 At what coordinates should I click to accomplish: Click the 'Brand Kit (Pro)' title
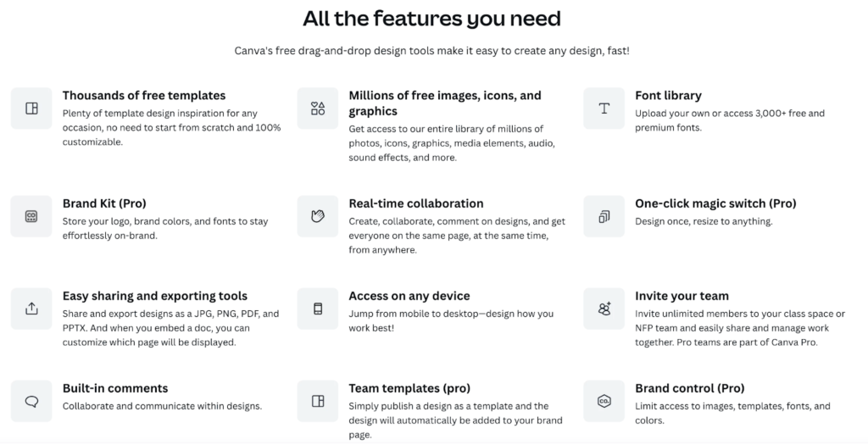click(x=104, y=203)
